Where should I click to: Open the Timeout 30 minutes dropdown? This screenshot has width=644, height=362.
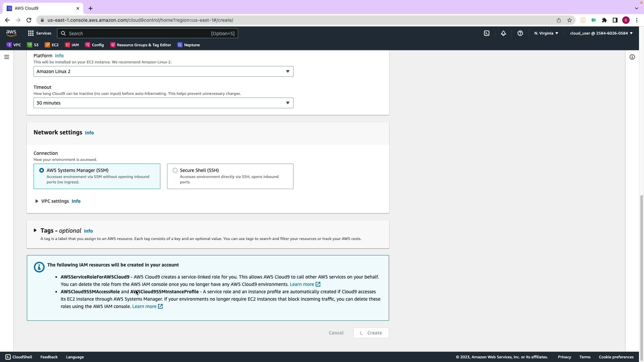point(163,103)
